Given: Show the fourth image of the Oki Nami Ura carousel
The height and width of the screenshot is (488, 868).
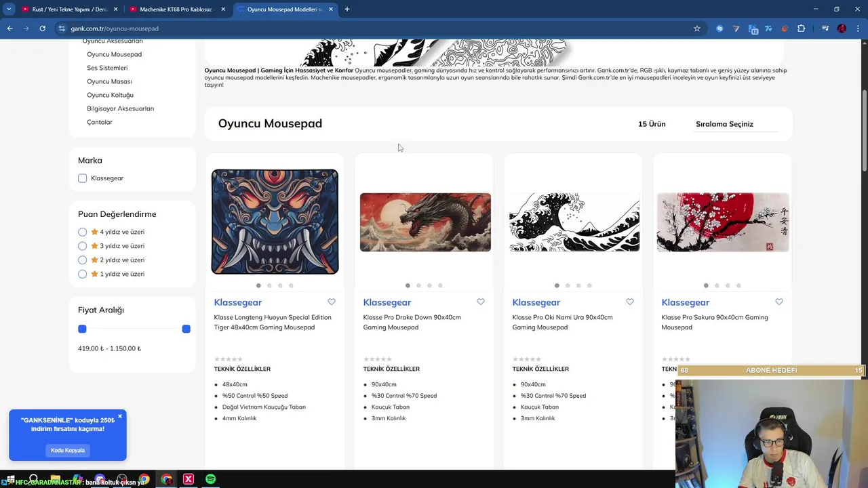Looking at the screenshot, I should click(x=589, y=285).
